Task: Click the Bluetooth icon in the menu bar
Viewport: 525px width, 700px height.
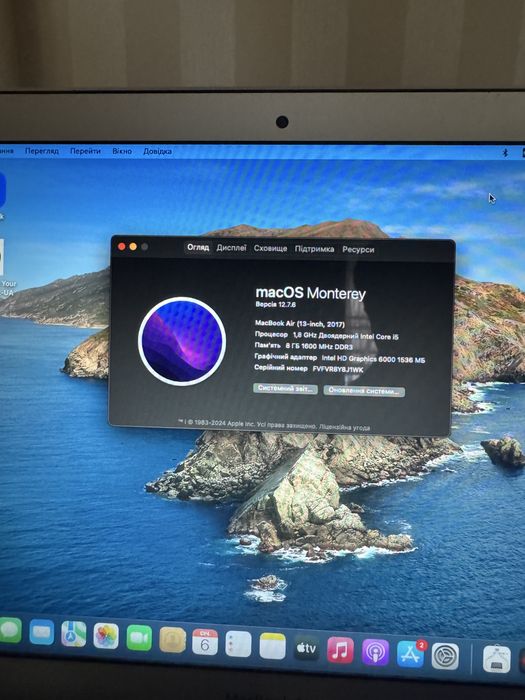Action: click(505, 153)
